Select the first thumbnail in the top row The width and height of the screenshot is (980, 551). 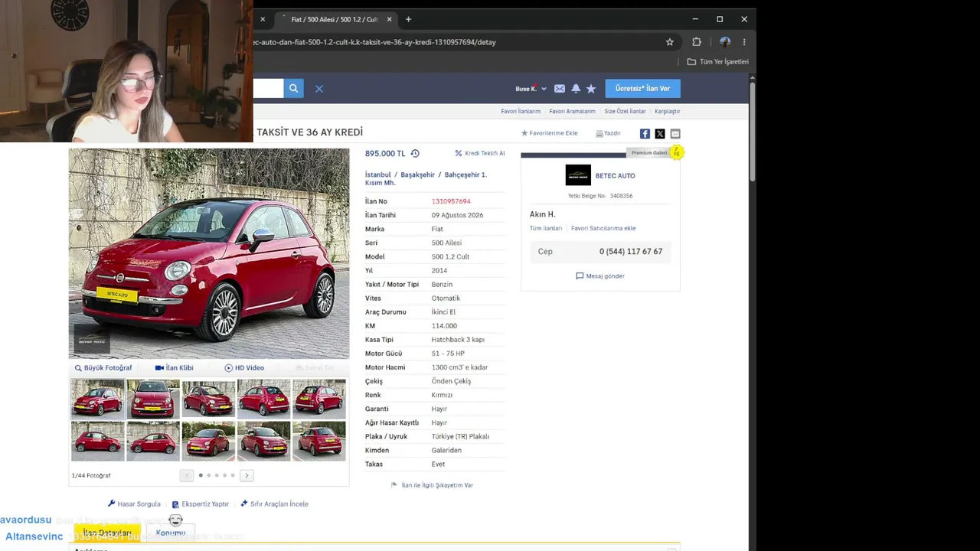click(x=97, y=399)
